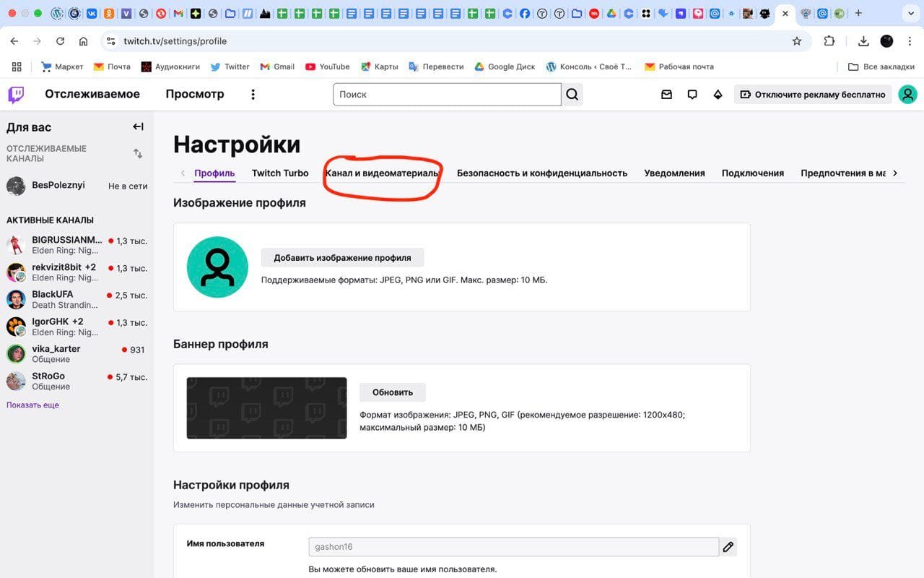Viewport: 924px width, 578px height.
Task: Open whispers chat bubble icon
Action: (692, 95)
